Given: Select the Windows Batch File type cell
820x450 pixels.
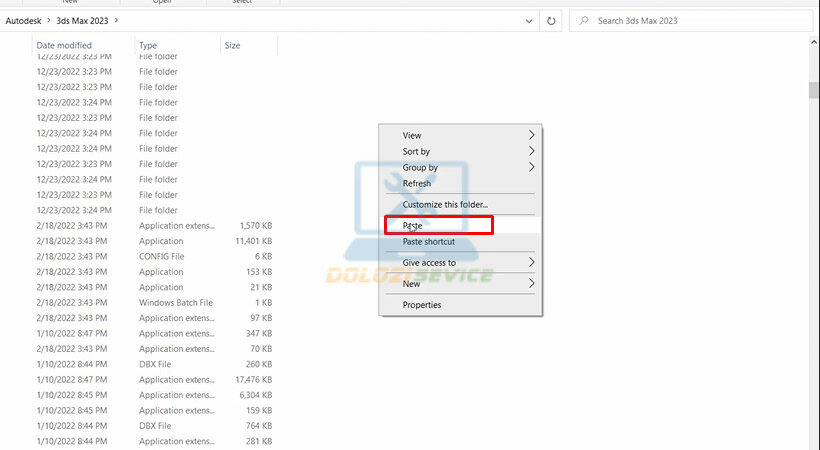Looking at the screenshot, I should [176, 302].
